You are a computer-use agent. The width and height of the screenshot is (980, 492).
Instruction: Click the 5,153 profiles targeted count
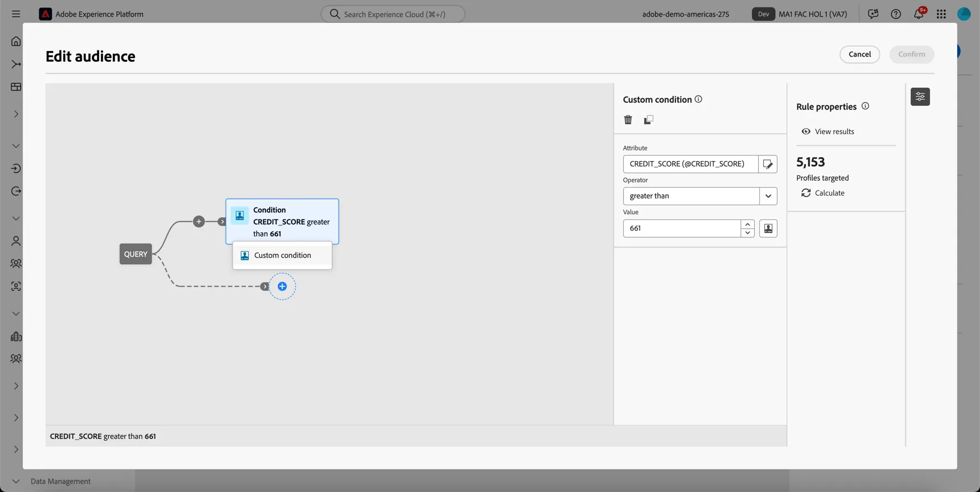[x=810, y=162]
